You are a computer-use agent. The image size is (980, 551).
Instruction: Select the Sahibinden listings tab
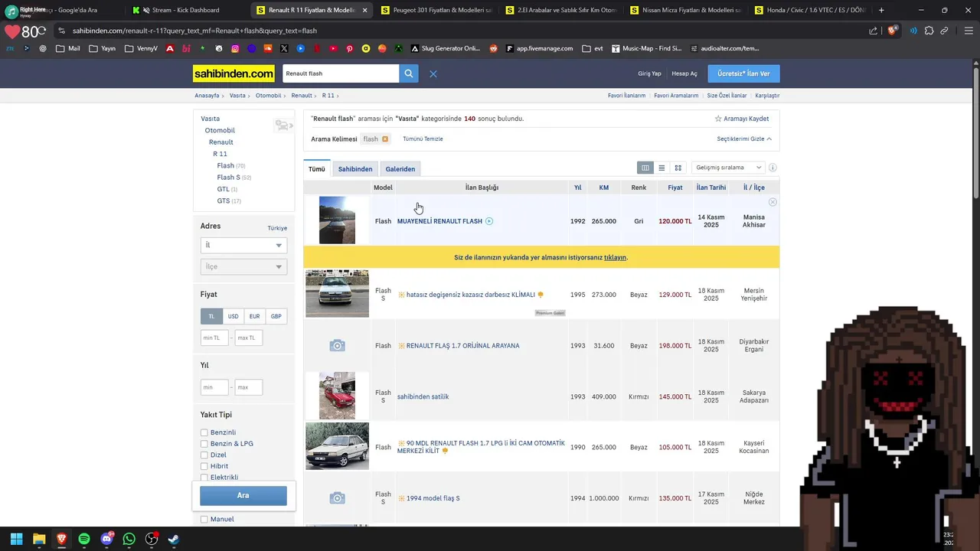tap(355, 169)
